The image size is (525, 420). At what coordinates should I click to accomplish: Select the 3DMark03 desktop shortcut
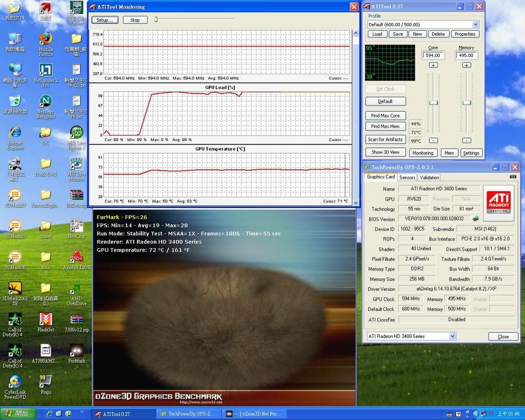[x=15, y=197]
